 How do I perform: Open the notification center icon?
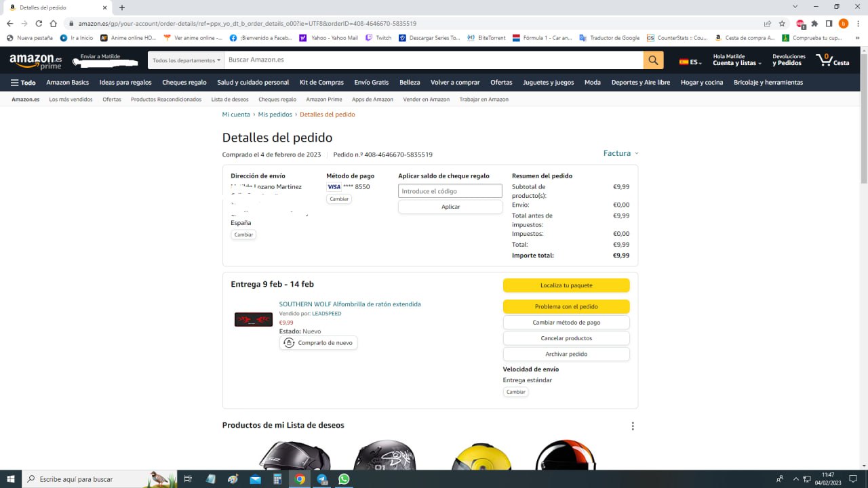coord(853,479)
